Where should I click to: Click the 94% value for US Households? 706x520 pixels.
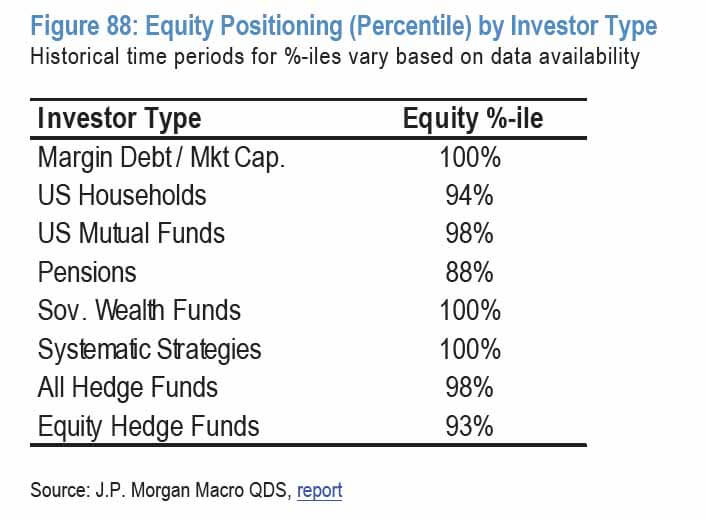click(469, 195)
